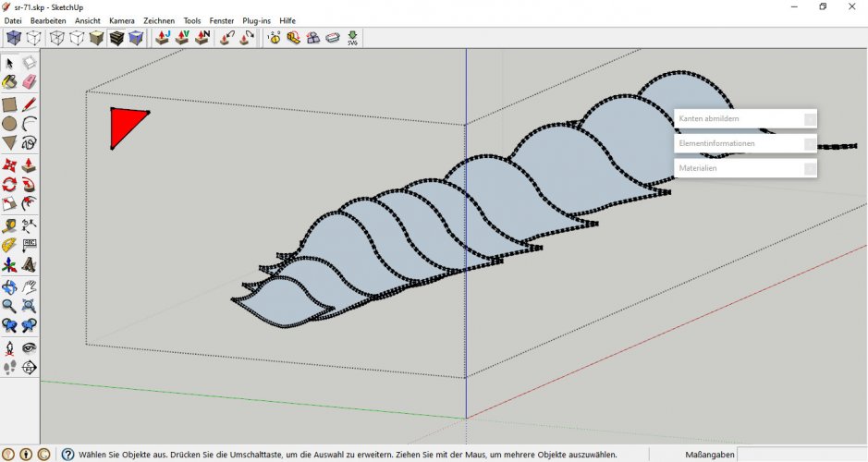Image resolution: width=868 pixels, height=462 pixels.
Task: Select the Section Plane tool
Action: (29, 368)
